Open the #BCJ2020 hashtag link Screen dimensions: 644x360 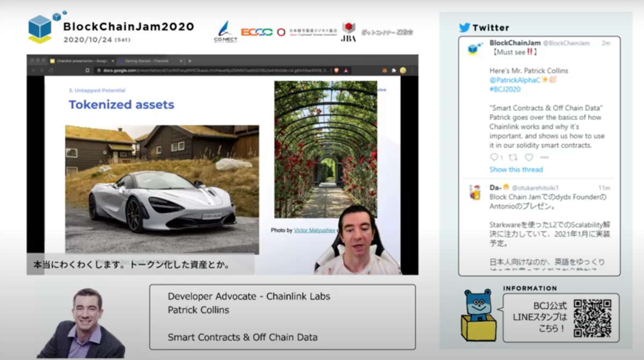[505, 90]
